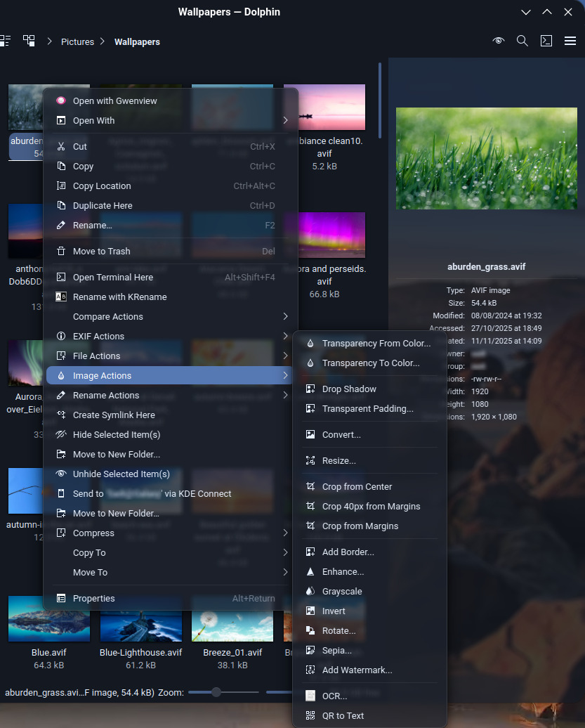Click the QR to Text icon
The width and height of the screenshot is (585, 728).
pyautogui.click(x=310, y=716)
